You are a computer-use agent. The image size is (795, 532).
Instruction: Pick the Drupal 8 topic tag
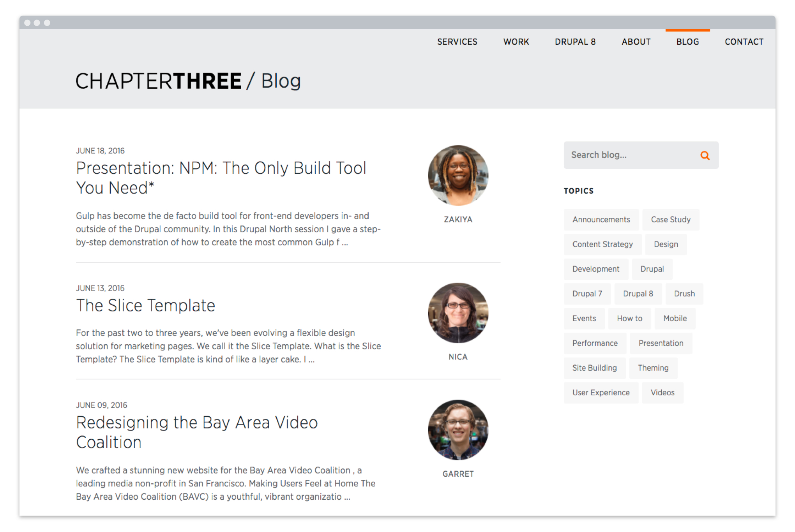coord(638,294)
